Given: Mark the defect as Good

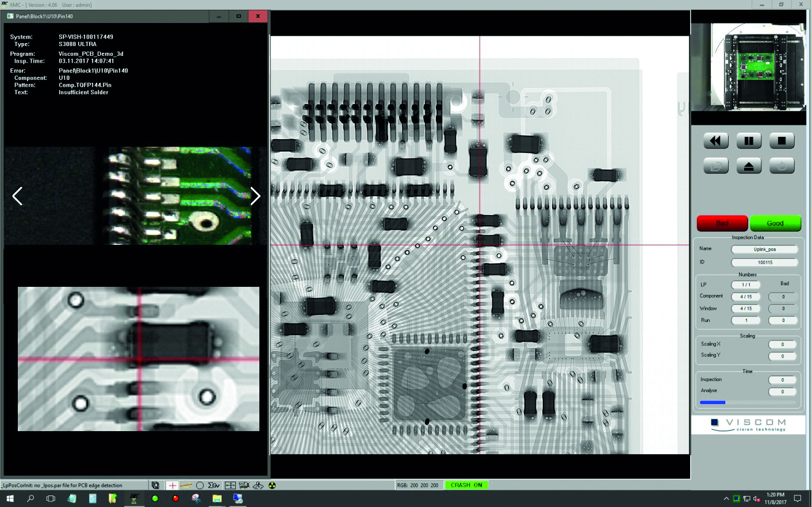Looking at the screenshot, I should (775, 223).
